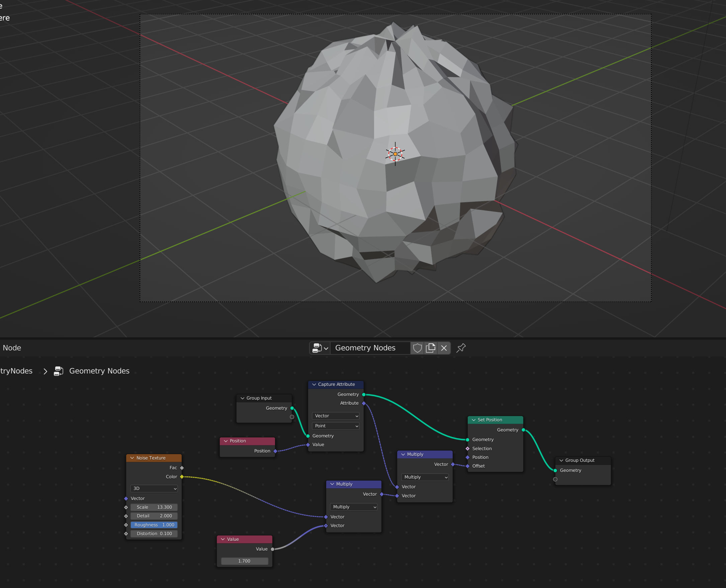The height and width of the screenshot is (588, 726).
Task: Collapse the Noise Texture node
Action: click(132, 457)
